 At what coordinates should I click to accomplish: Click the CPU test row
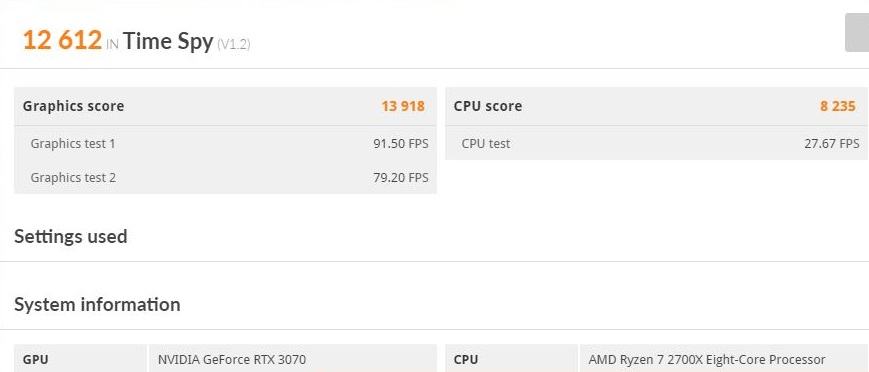coord(656,144)
